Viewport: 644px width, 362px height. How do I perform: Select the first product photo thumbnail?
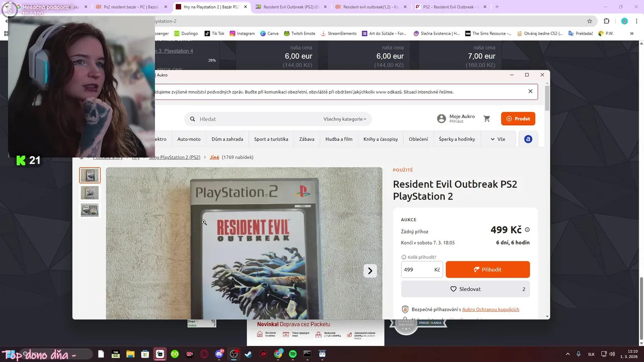coord(90,175)
